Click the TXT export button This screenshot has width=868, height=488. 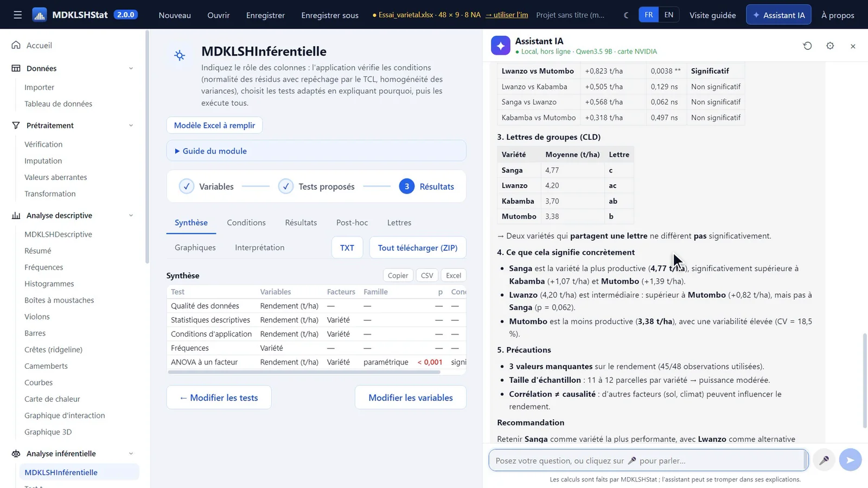[x=347, y=248]
